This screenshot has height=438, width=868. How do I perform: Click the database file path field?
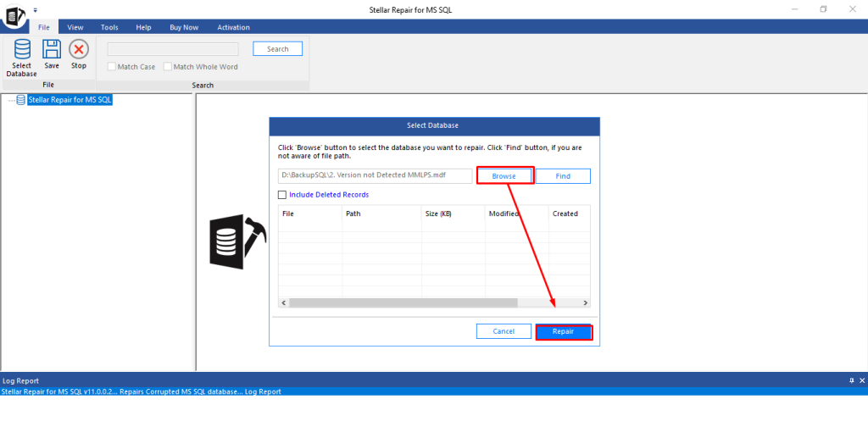[375, 176]
